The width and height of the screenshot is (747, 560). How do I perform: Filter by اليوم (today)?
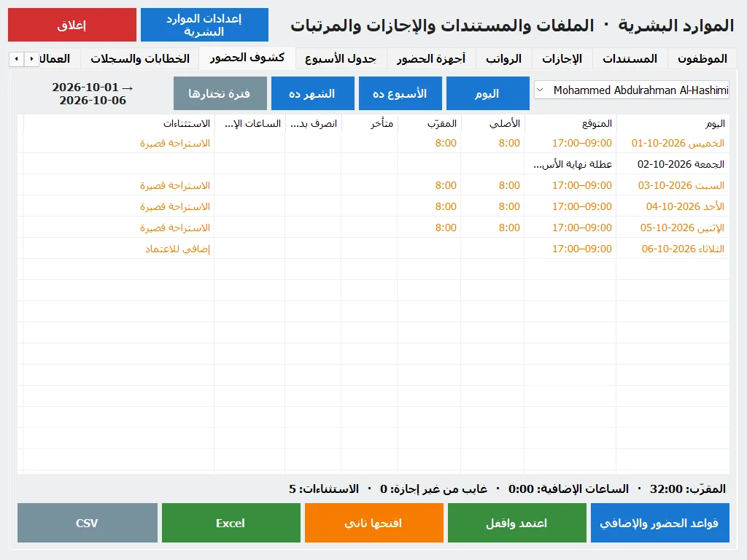pyautogui.click(x=488, y=93)
